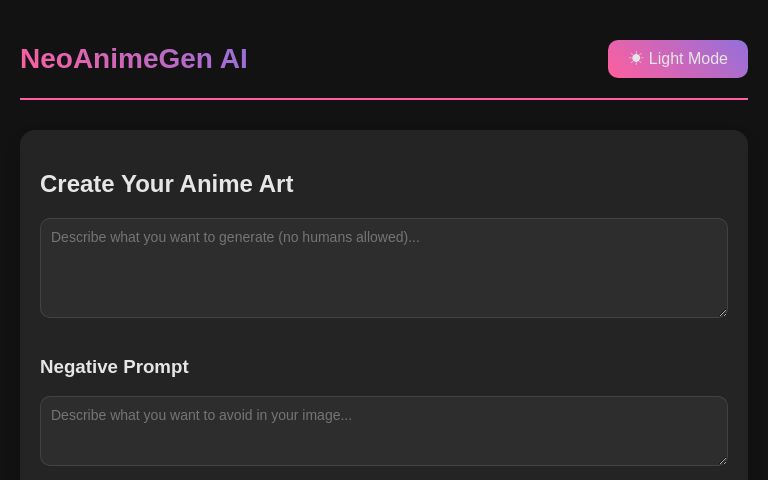
Task: Click the sun icon in the header
Action: pyautogui.click(x=636, y=59)
